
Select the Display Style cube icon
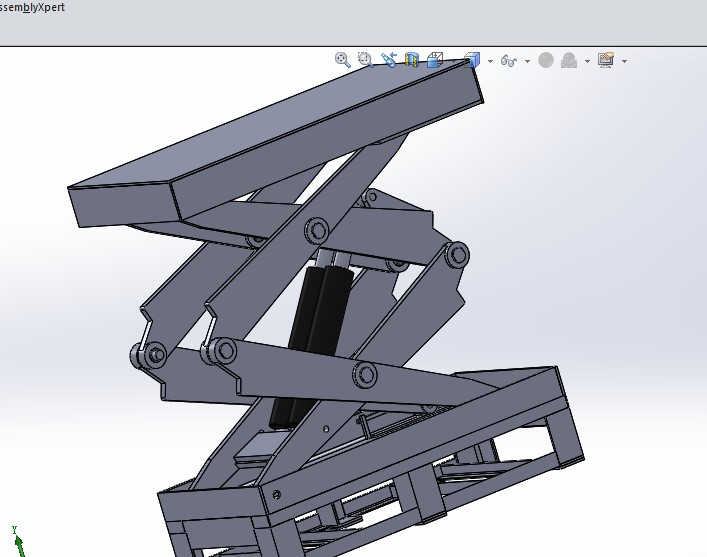tap(472, 60)
